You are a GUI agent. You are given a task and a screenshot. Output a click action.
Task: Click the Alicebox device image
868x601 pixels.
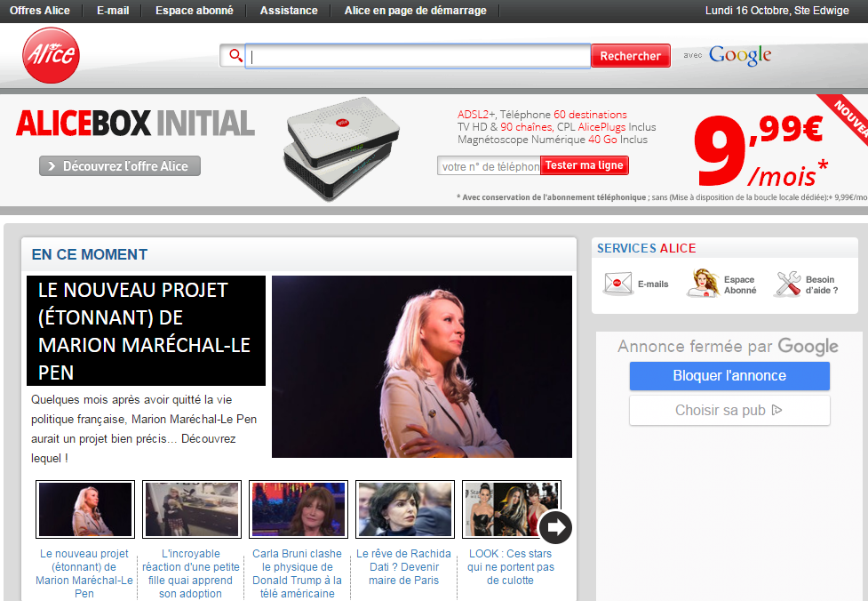click(341, 148)
